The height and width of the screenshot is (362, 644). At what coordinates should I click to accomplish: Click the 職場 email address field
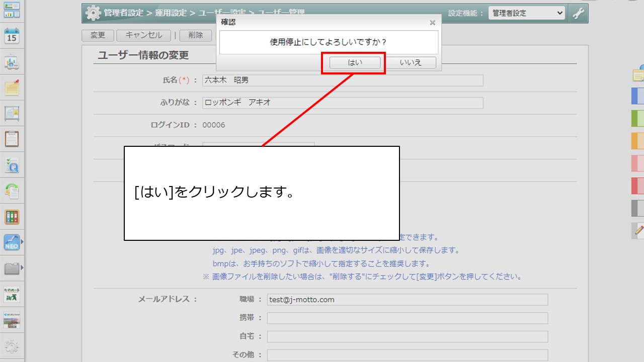(x=407, y=300)
